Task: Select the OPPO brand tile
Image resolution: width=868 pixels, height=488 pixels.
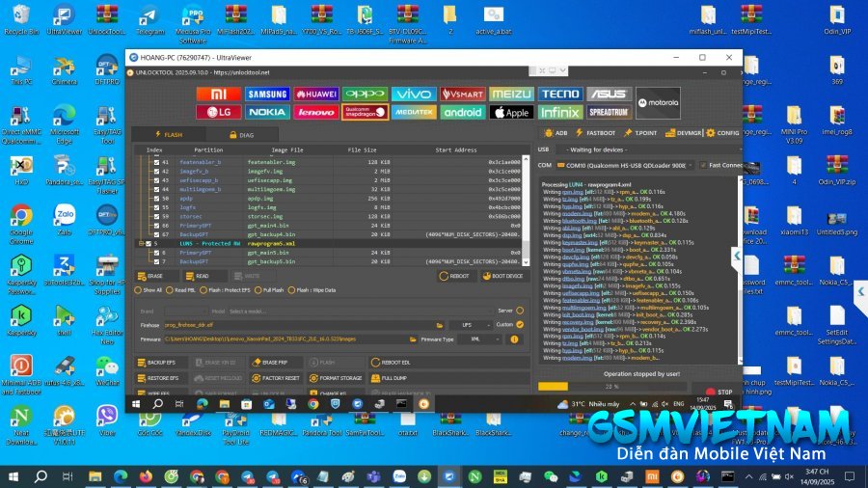Action: click(365, 95)
